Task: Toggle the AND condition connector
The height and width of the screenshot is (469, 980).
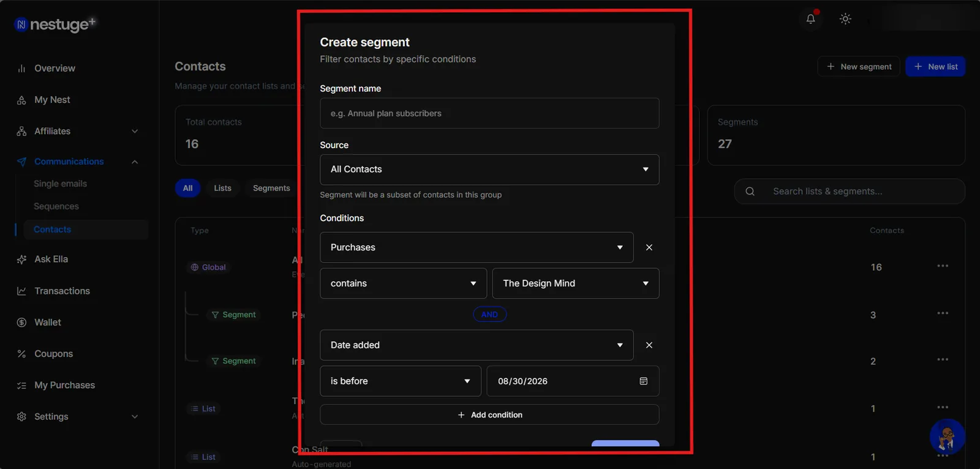Action: (489, 315)
